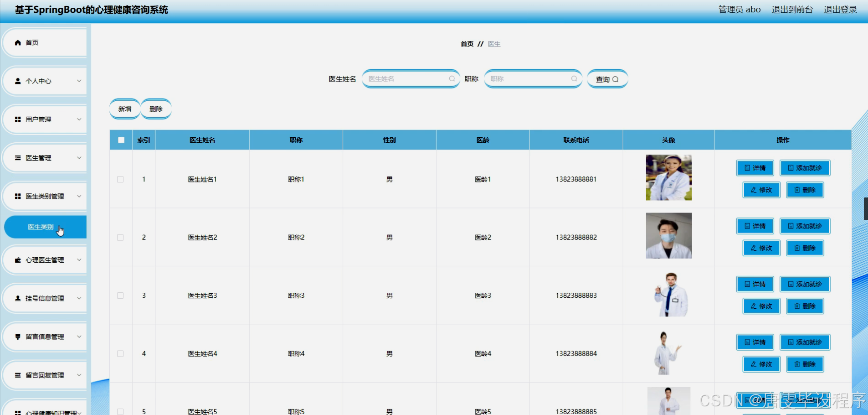The width and height of the screenshot is (868, 415).
Task: Expand the 医生管理 menu chevron
Action: point(79,158)
